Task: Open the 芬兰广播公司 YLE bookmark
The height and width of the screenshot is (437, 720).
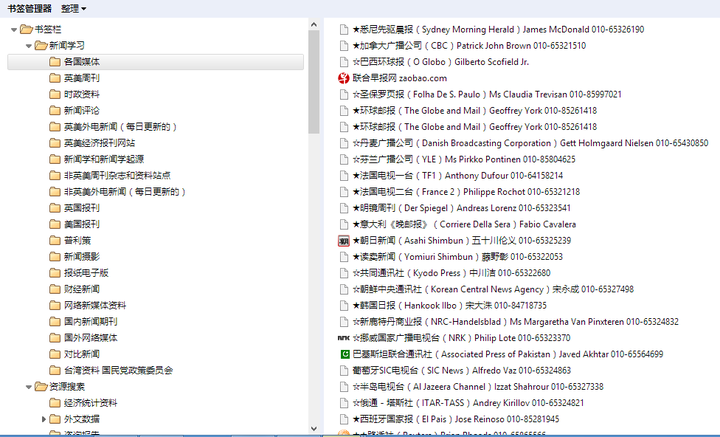Action: pyautogui.click(x=464, y=159)
